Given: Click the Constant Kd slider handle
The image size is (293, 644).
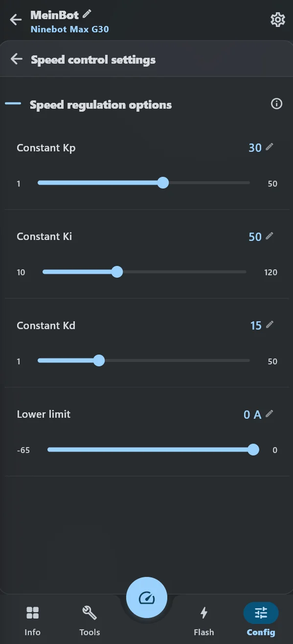Looking at the screenshot, I should tap(99, 361).
